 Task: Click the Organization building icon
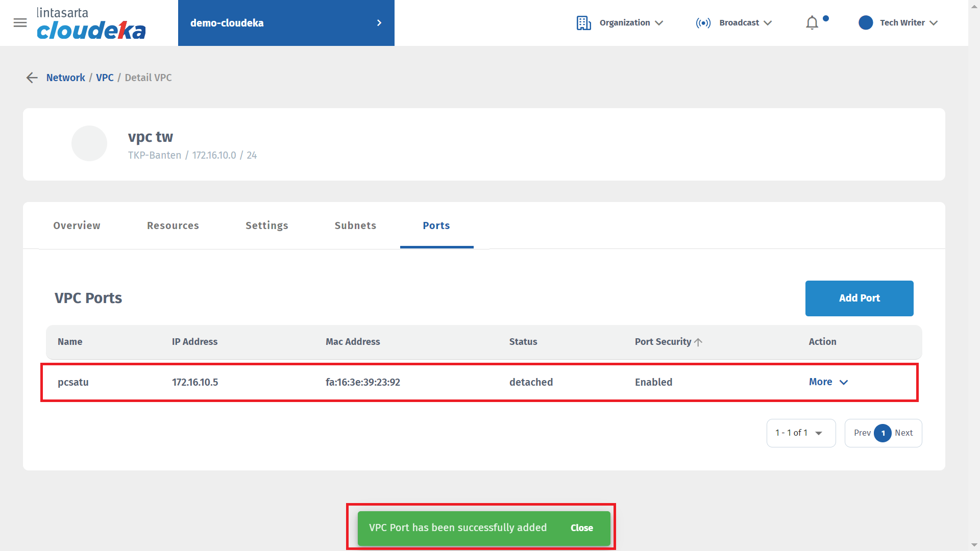[583, 23]
